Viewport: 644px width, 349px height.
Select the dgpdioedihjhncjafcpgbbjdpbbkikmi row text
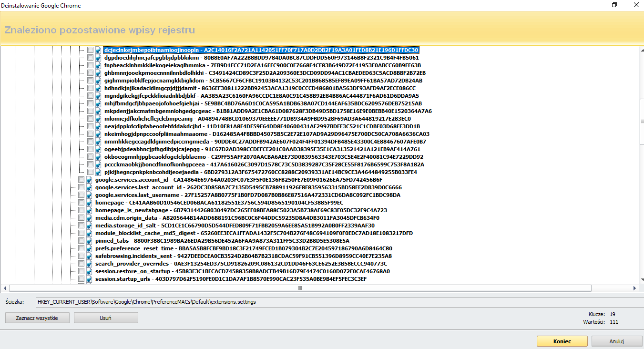click(x=262, y=58)
